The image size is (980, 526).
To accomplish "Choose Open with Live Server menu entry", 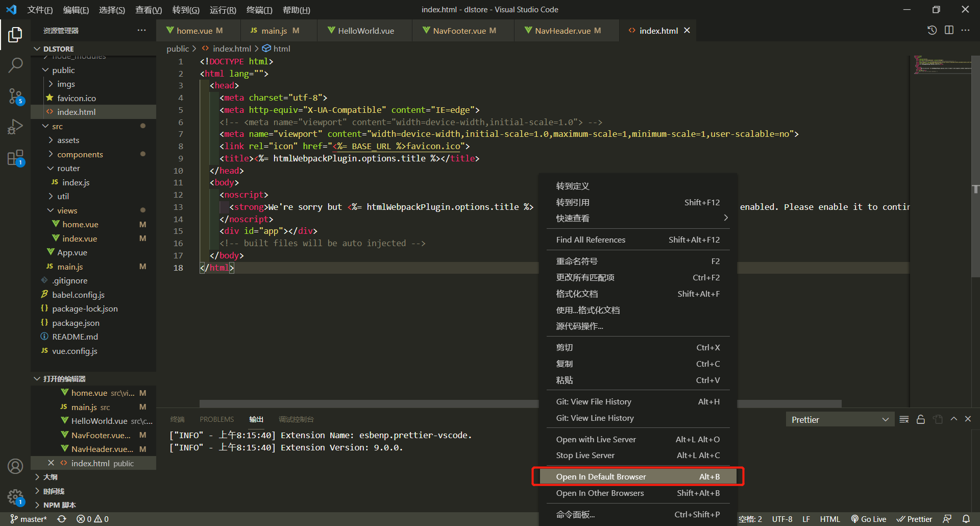I will 638,439.
